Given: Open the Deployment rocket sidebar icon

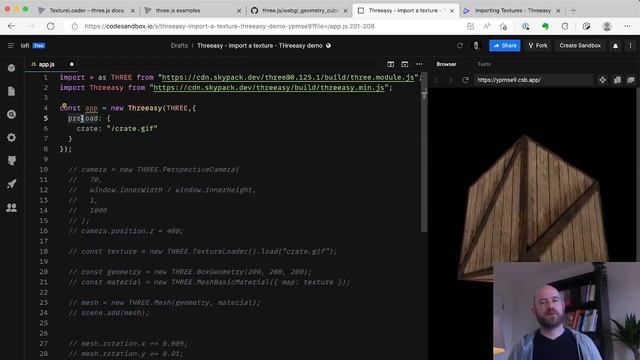Looking at the screenshot, I should coord(11,184).
